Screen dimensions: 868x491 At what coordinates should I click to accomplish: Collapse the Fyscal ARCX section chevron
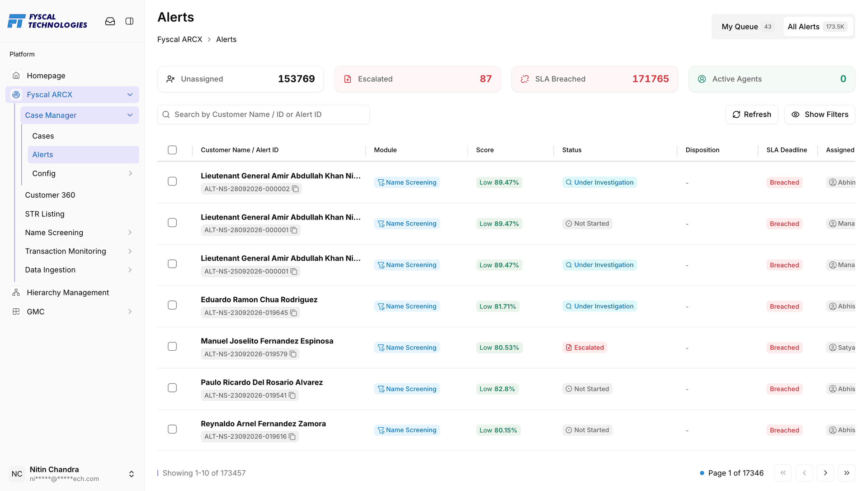130,95
